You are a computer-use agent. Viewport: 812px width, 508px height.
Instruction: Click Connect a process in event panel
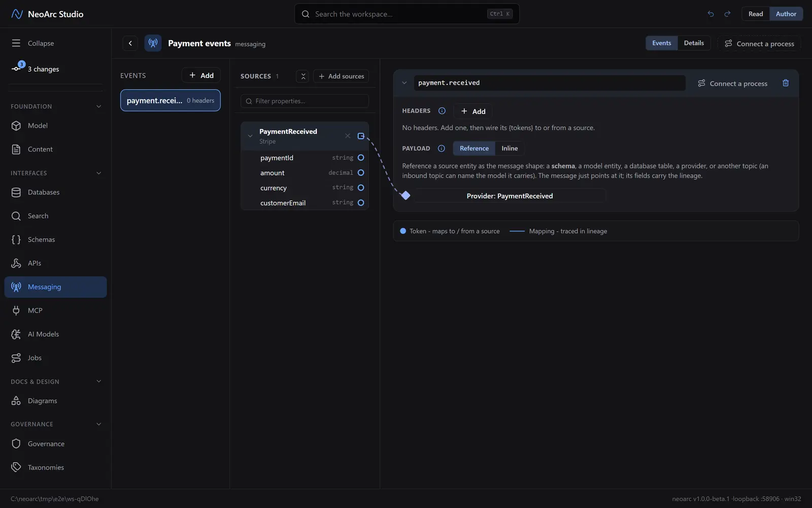[x=733, y=83]
